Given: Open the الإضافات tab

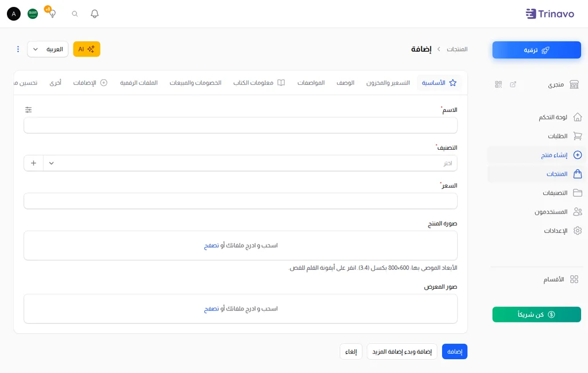Looking at the screenshot, I should (90, 83).
